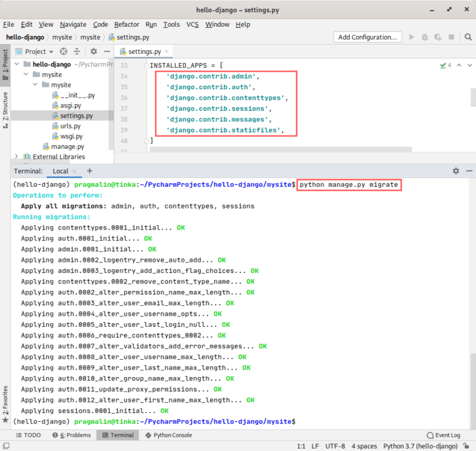Open terminal settings gear icon
This screenshot has height=451, width=476.
click(x=456, y=171)
